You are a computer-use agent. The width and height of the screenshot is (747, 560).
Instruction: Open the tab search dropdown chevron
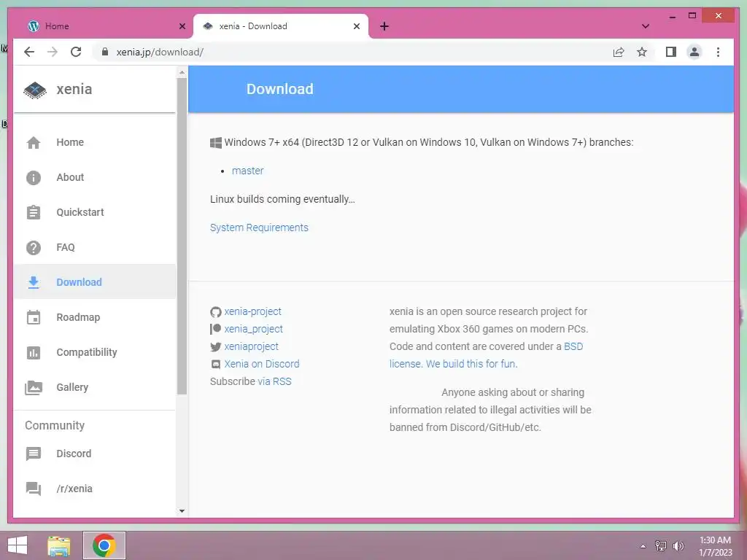click(646, 26)
